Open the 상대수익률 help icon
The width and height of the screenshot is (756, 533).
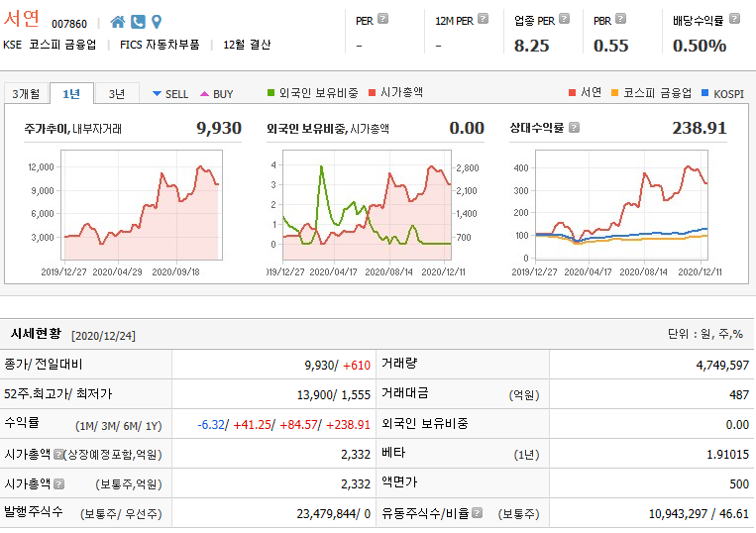(574, 128)
